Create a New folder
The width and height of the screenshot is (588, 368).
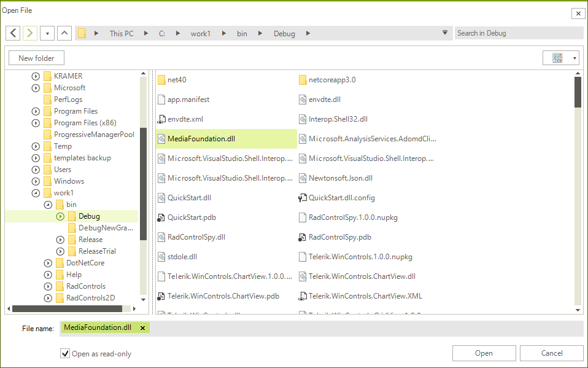point(36,57)
